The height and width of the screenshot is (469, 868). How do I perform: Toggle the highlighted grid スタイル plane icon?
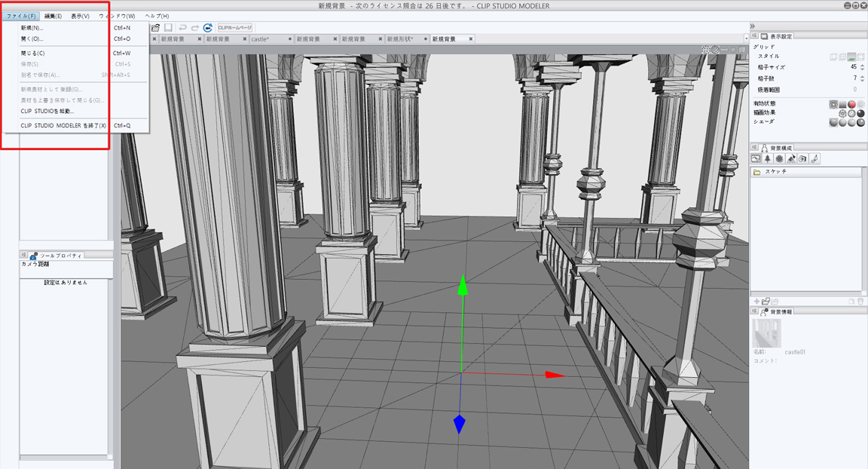pyautogui.click(x=851, y=57)
